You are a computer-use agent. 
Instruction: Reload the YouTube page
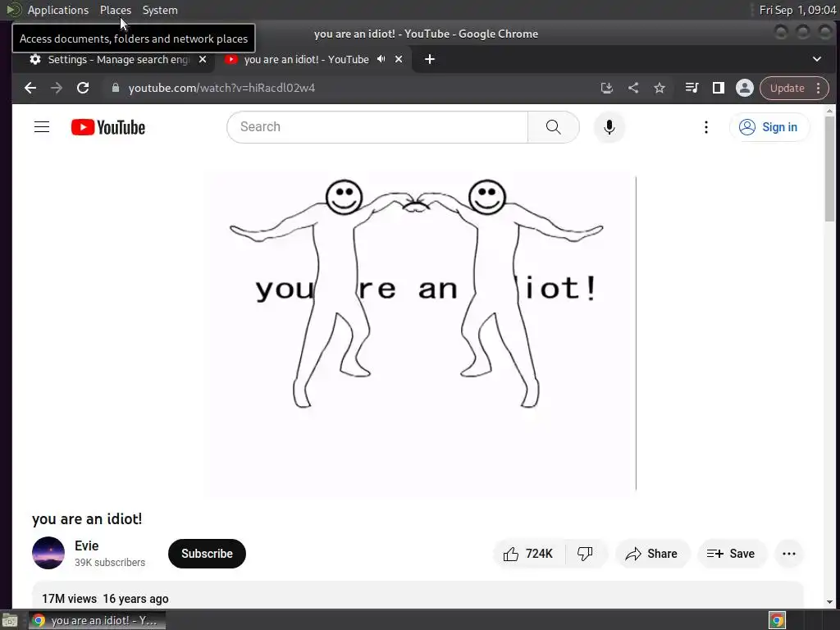[83, 88]
